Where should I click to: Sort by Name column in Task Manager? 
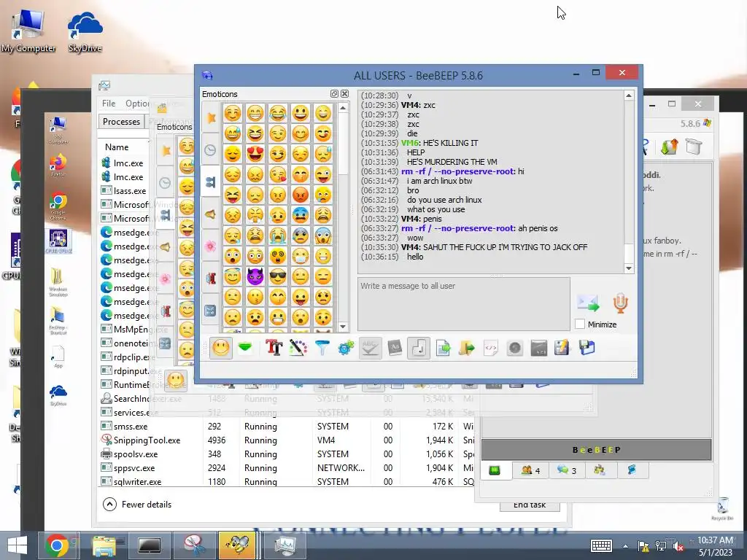tap(117, 147)
